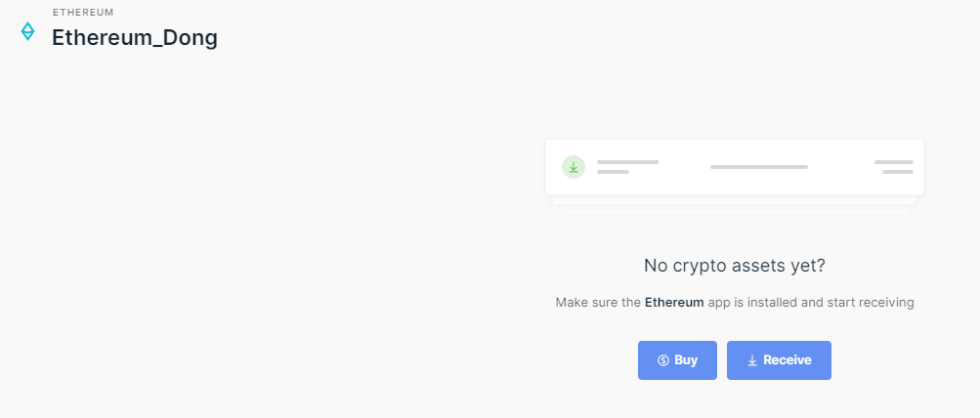Image resolution: width=980 pixels, height=418 pixels.
Task: Select the Ethereum_Dong account title
Action: [x=135, y=38]
